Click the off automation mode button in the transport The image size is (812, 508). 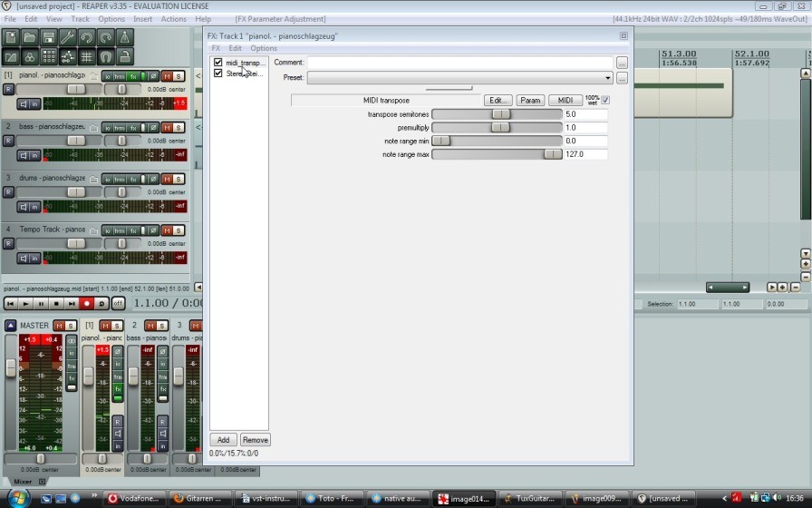(118, 304)
